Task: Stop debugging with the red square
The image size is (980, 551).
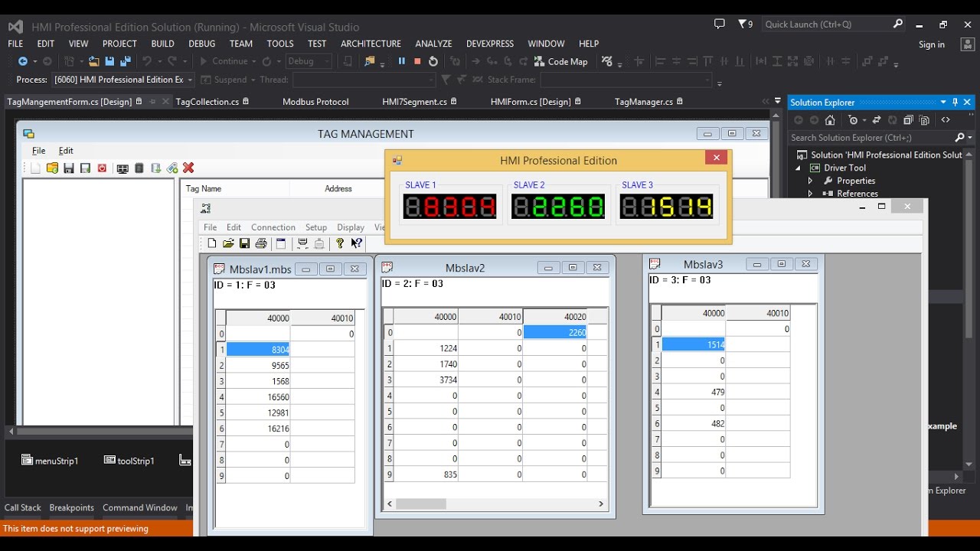Action: click(417, 61)
